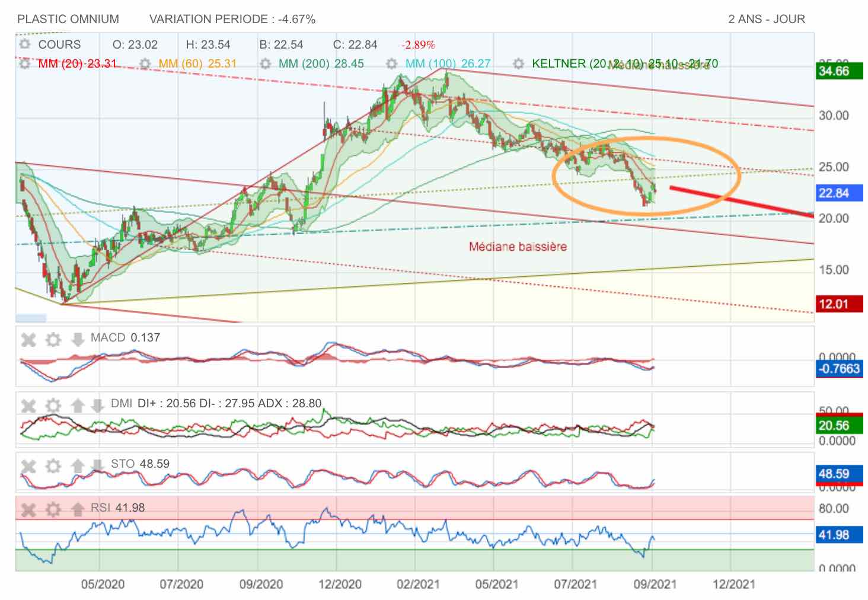Screen dimensions: 868x600
Task: Click the 48.59 stochastic value tag
Action: pos(840,474)
